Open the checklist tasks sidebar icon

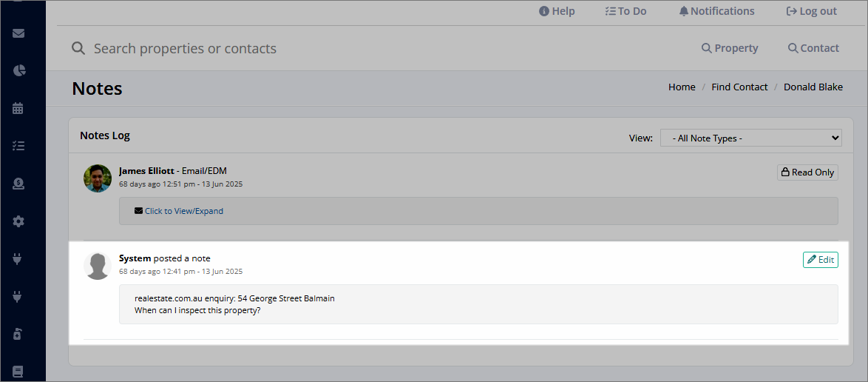18,146
